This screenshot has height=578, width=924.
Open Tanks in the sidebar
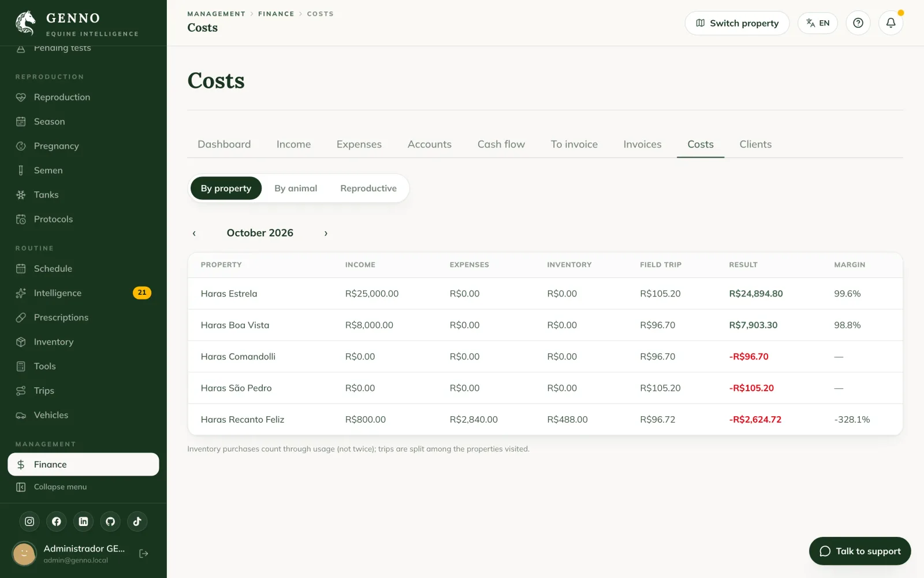[83, 195]
